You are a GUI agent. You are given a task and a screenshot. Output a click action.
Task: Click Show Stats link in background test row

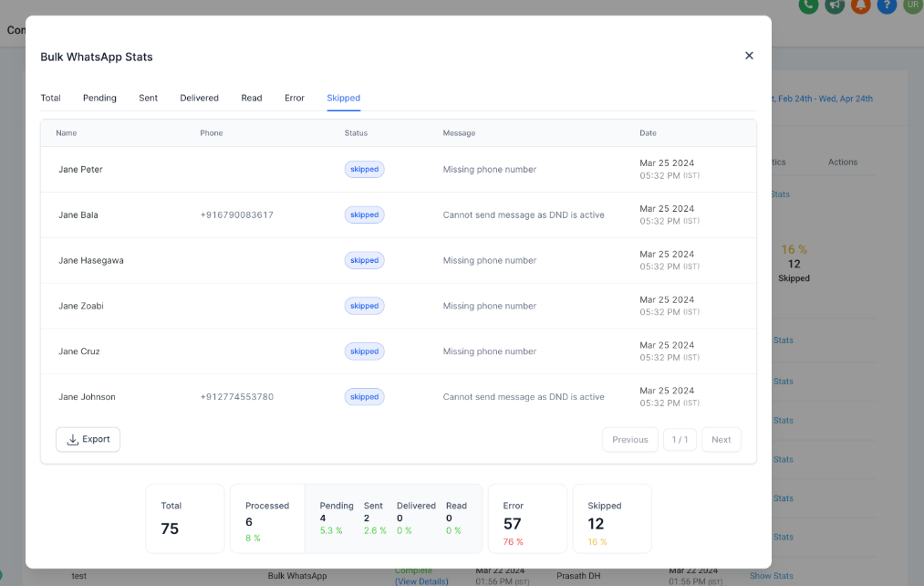(772, 576)
